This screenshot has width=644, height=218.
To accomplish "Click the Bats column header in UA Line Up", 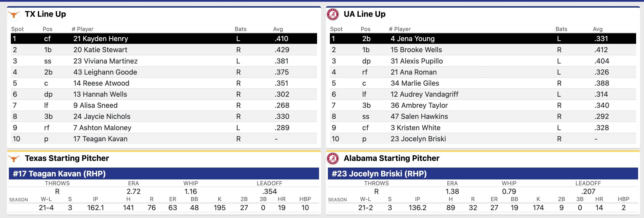I will [561, 29].
